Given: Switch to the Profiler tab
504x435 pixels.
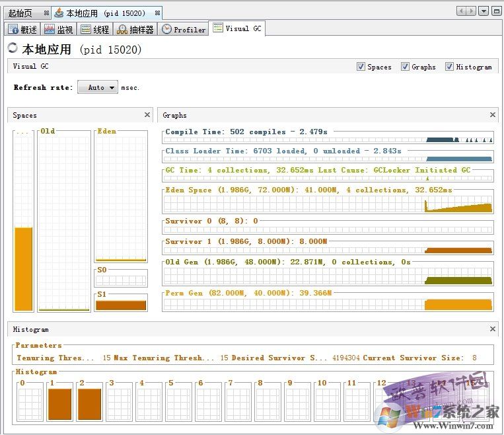Looking at the screenshot, I should pos(184,30).
